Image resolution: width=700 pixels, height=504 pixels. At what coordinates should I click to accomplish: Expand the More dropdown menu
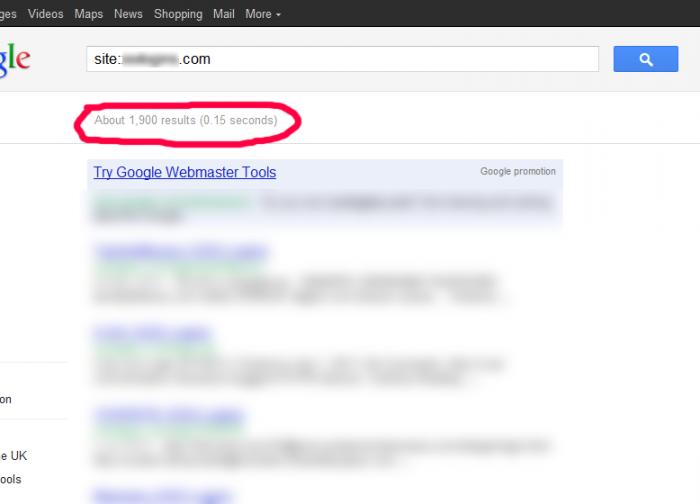pyautogui.click(x=262, y=14)
